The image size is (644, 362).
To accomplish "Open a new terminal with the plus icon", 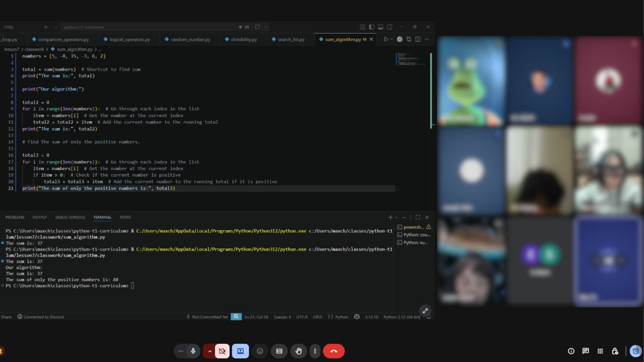I will [x=390, y=217].
